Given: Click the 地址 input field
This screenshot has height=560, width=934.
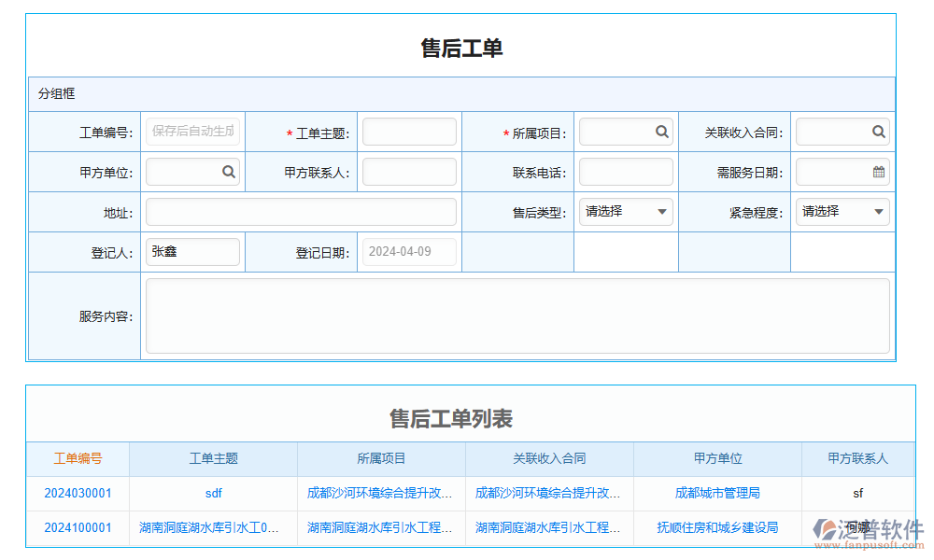Looking at the screenshot, I should 301,212.
